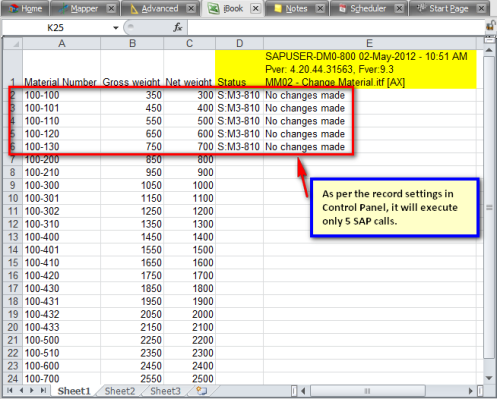Screen dimensions: 497x399
Task: Expand the Name Box dropdown arrow
Action: click(116, 28)
